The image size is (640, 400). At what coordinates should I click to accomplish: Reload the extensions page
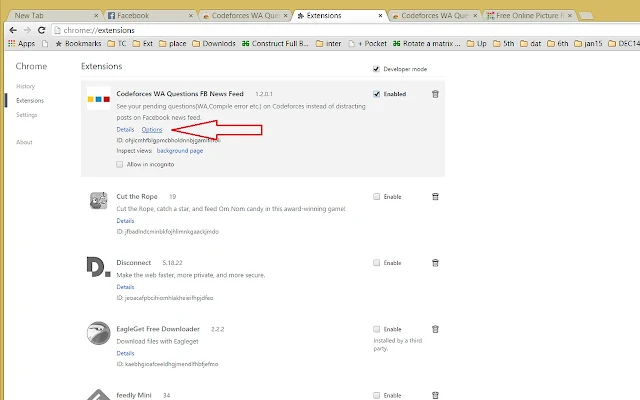(41, 30)
